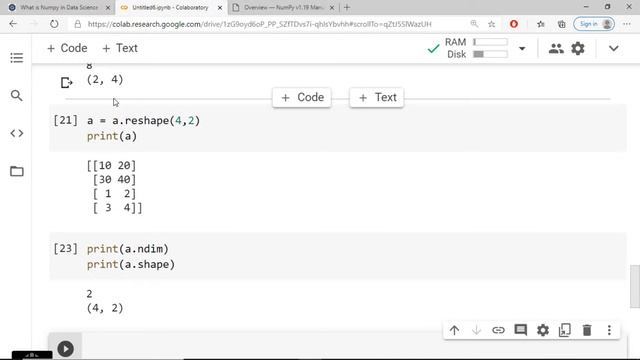
Task: Add a comment to the cell
Action: [520, 330]
